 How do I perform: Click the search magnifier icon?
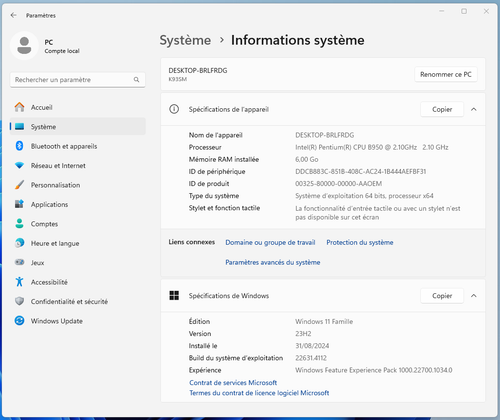(x=136, y=80)
